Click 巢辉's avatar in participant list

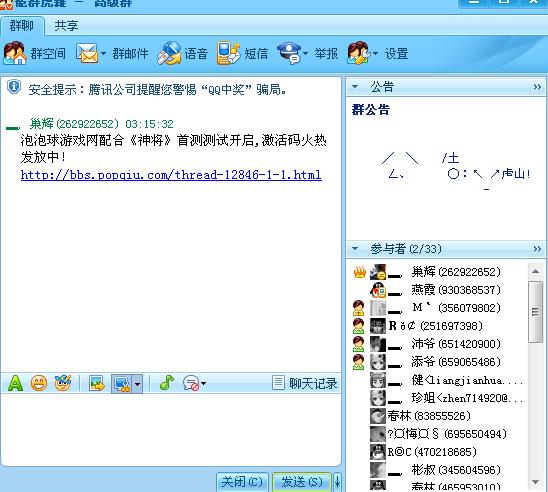coord(378,272)
